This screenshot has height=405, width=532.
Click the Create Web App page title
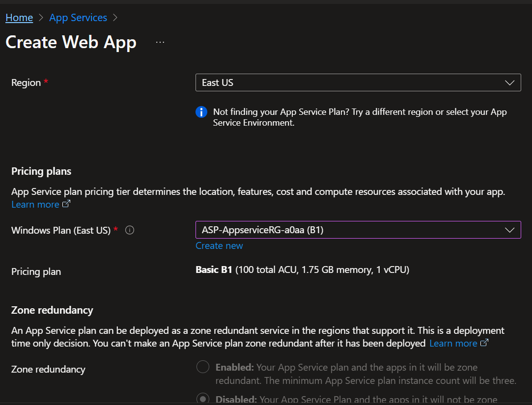pyautogui.click(x=71, y=42)
